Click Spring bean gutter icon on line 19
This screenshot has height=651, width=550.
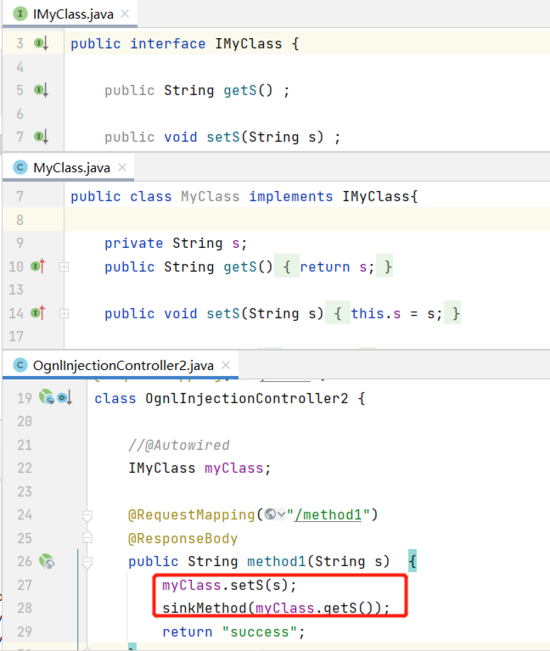point(46,397)
